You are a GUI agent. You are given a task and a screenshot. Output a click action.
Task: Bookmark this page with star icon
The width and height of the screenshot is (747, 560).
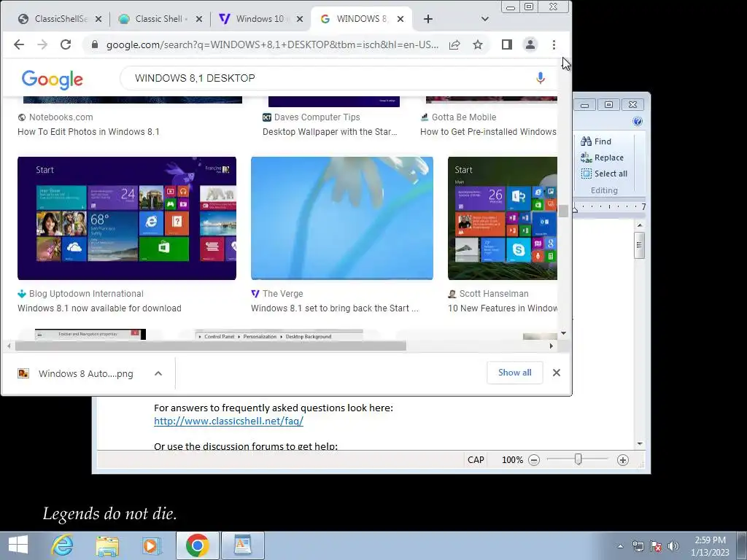478,44
